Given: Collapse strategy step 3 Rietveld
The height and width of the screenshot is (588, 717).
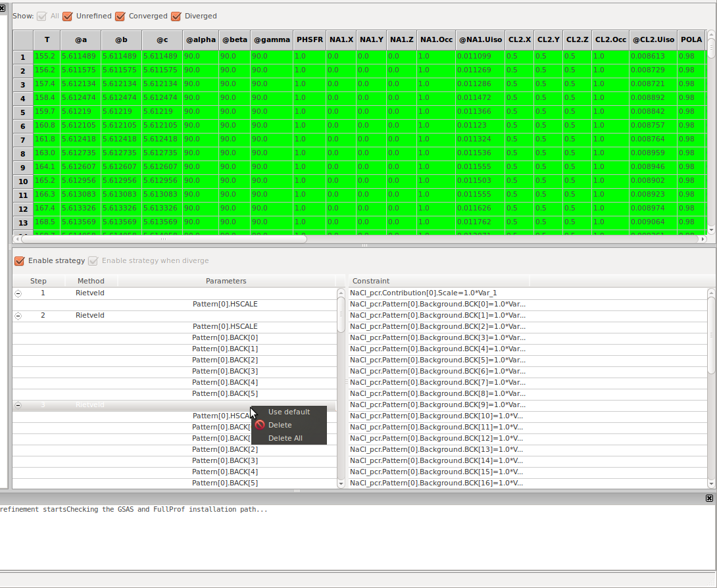Looking at the screenshot, I should 18,405.
